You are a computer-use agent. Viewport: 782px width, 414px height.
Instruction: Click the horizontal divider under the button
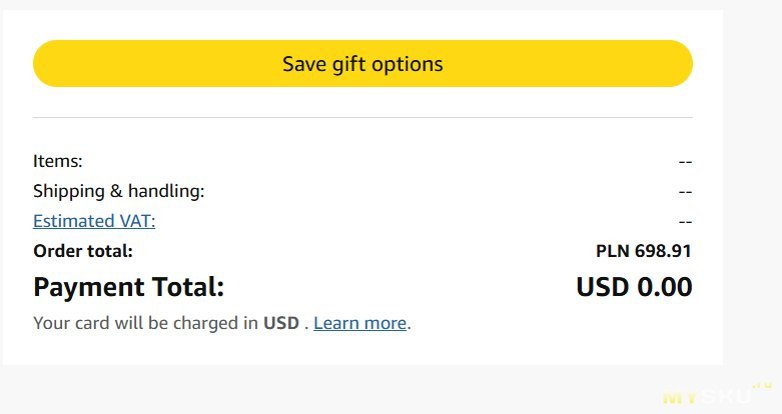(362, 118)
